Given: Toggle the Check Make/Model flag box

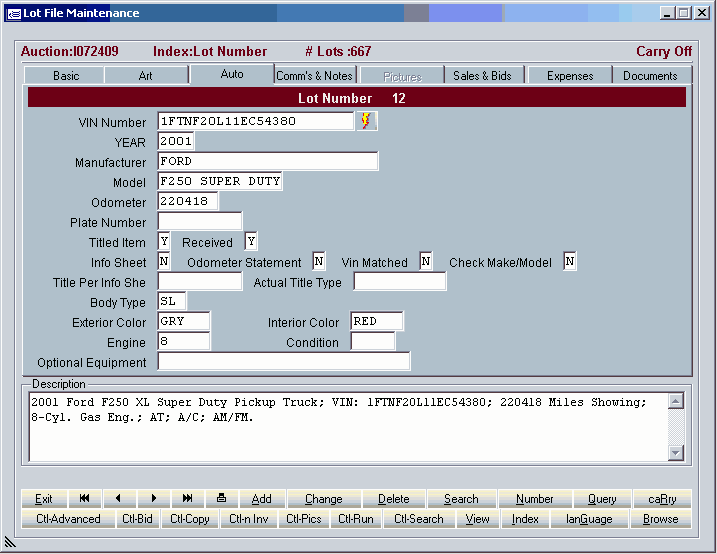Looking at the screenshot, I should (570, 261).
